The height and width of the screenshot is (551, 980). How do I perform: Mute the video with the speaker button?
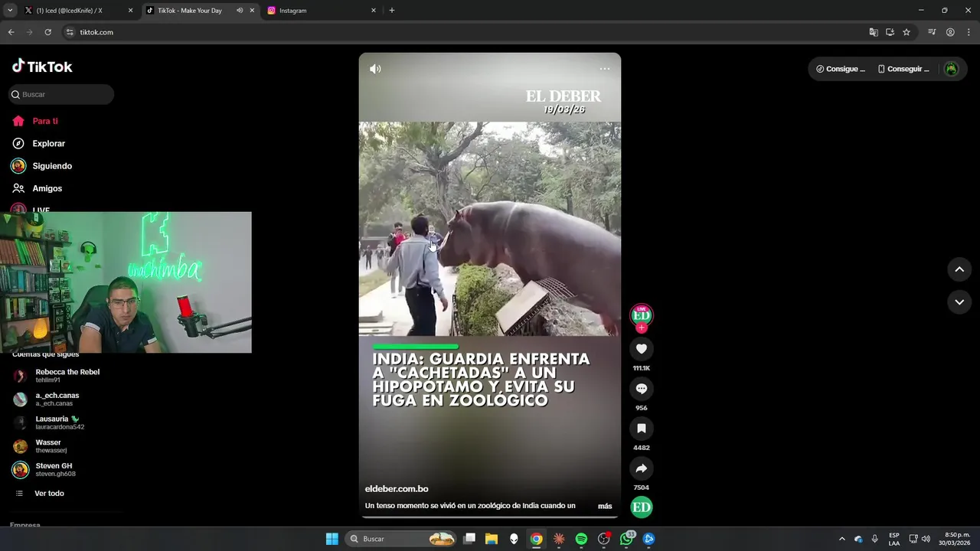pos(375,69)
